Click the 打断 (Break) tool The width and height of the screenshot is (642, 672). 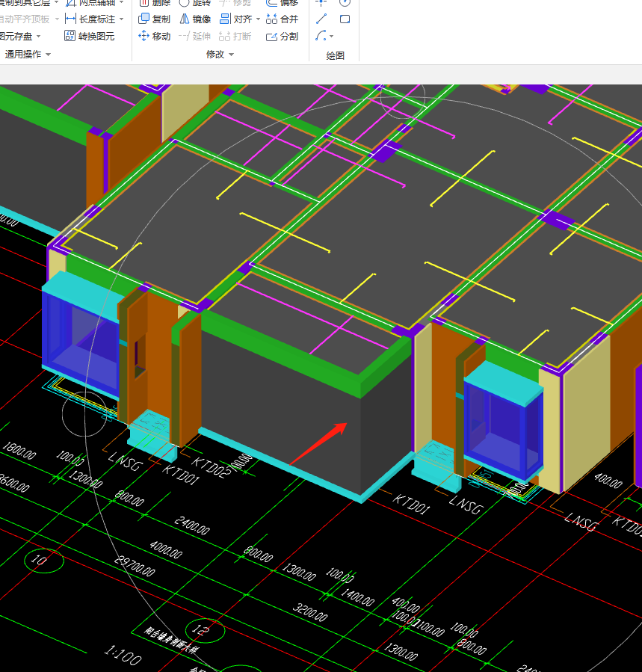point(235,37)
